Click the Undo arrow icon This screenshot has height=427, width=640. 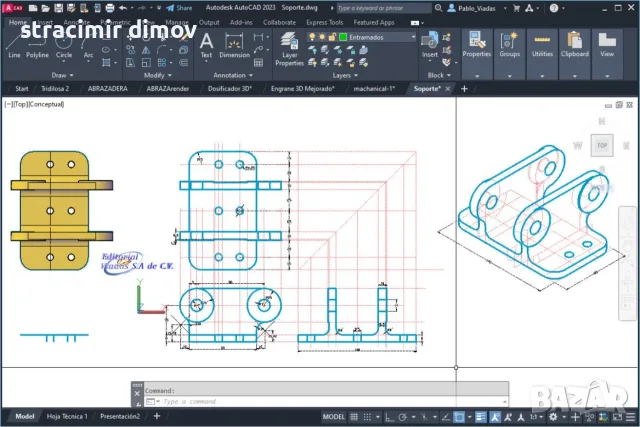click(123, 8)
